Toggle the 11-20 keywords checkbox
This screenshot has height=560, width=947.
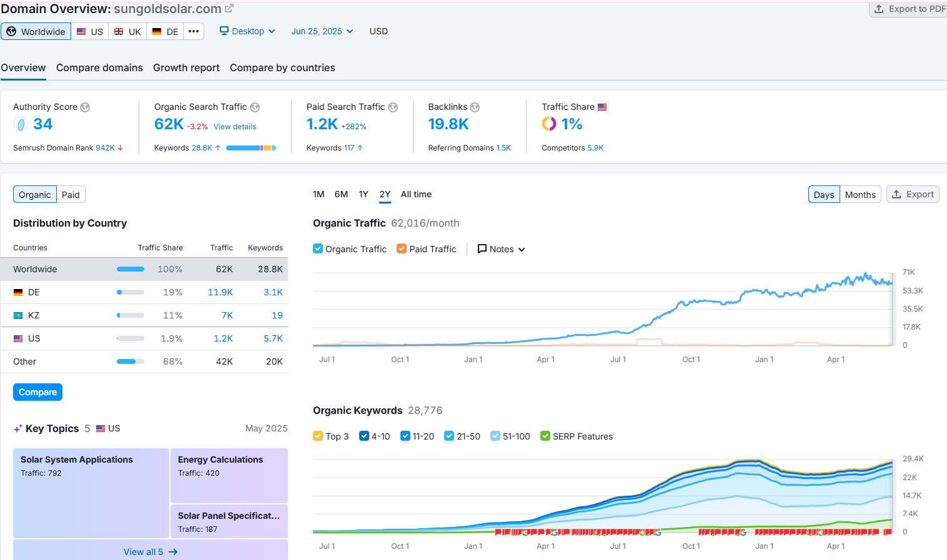point(405,436)
